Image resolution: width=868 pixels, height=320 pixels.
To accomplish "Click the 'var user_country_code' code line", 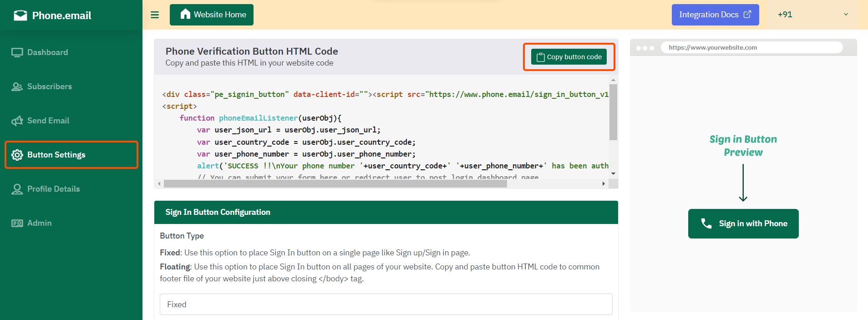I will (306, 142).
